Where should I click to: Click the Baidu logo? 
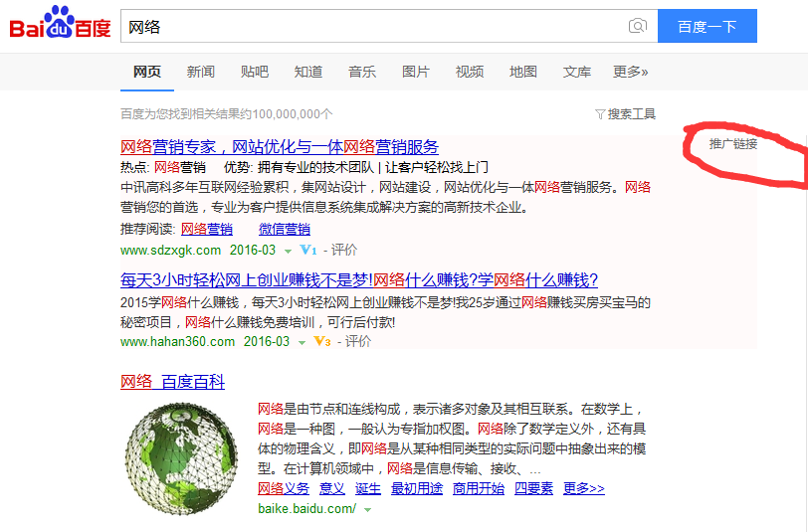(61, 26)
